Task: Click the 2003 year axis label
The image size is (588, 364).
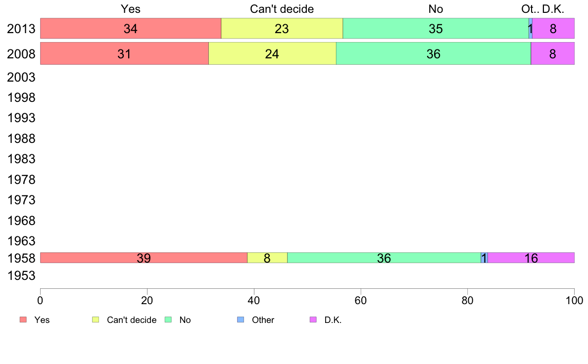Action: [21, 77]
